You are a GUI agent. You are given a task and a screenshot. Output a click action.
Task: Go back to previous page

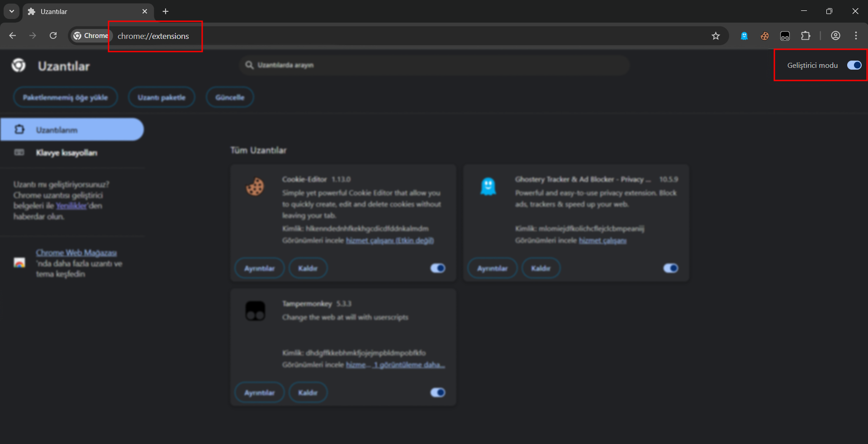click(13, 36)
